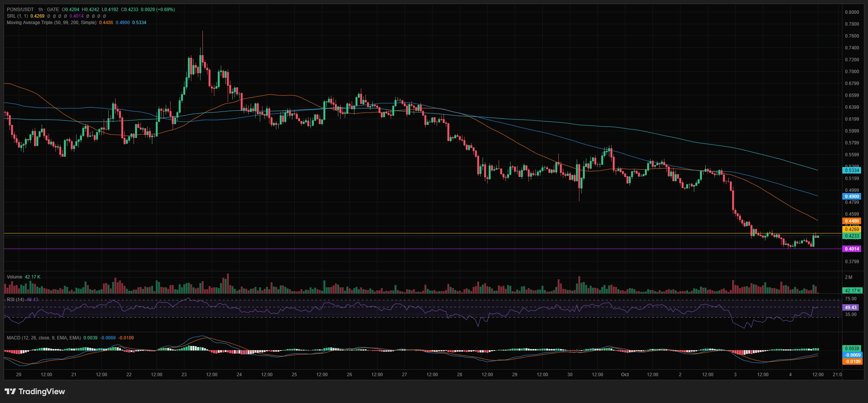
Task: Click the 0.0039 MACD histogram axis tag
Action: point(852,349)
